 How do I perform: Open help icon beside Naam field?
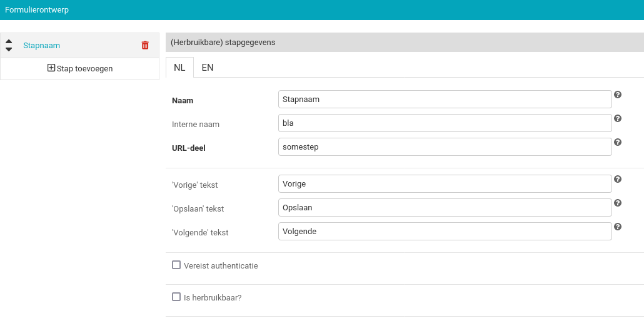click(617, 95)
